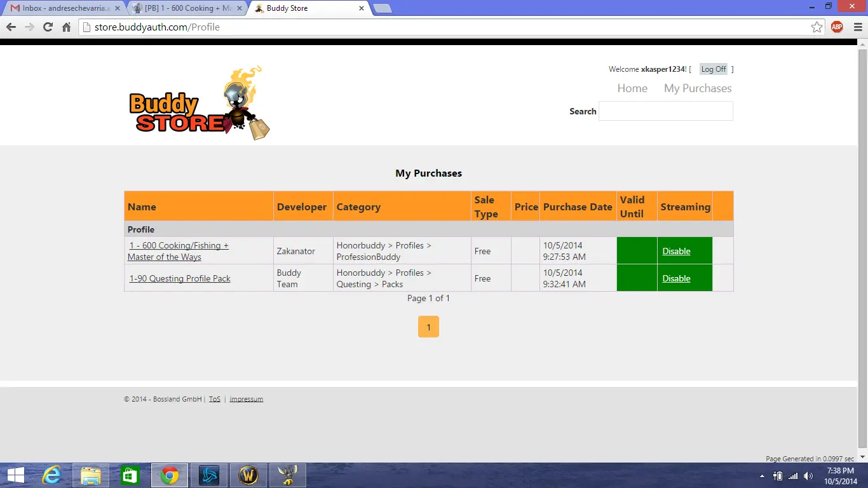Disable streaming for Questing Profile Pack
This screenshot has height=488, width=868.
click(676, 278)
